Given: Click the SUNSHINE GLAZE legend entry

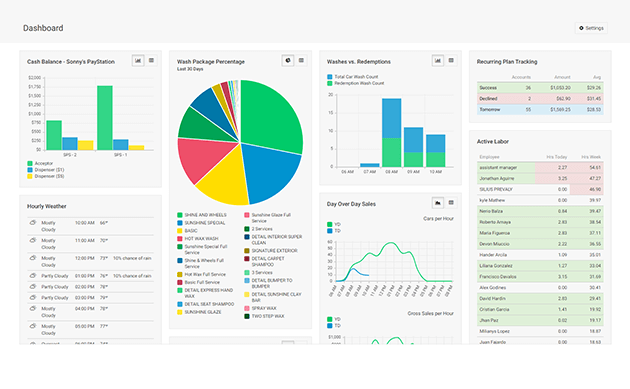Looking at the screenshot, I should tap(199, 312).
